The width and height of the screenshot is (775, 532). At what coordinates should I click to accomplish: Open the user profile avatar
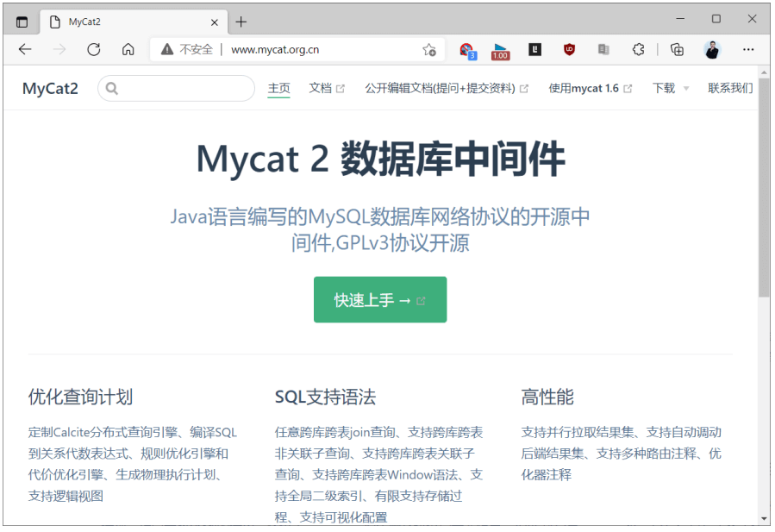tap(712, 49)
